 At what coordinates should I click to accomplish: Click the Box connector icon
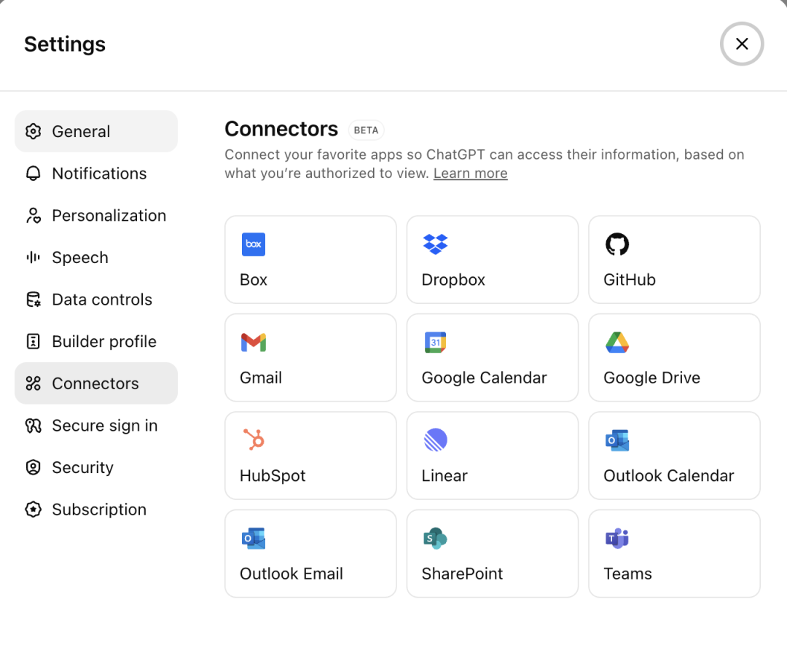(254, 244)
